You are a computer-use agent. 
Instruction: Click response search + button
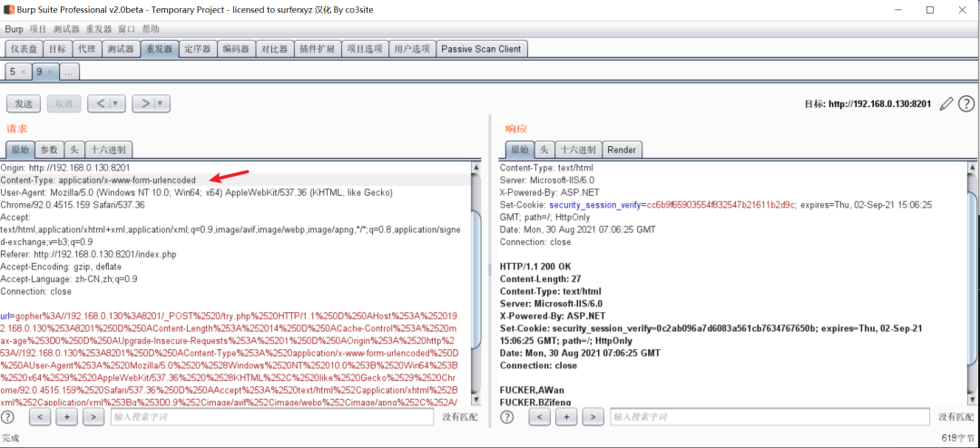(x=566, y=417)
